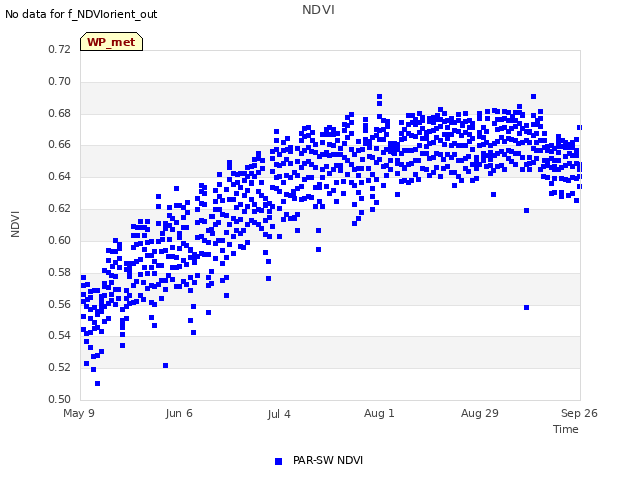Click the blue PAR-SW NDVI legend swatch
The image size is (640, 480).
pos(278,461)
